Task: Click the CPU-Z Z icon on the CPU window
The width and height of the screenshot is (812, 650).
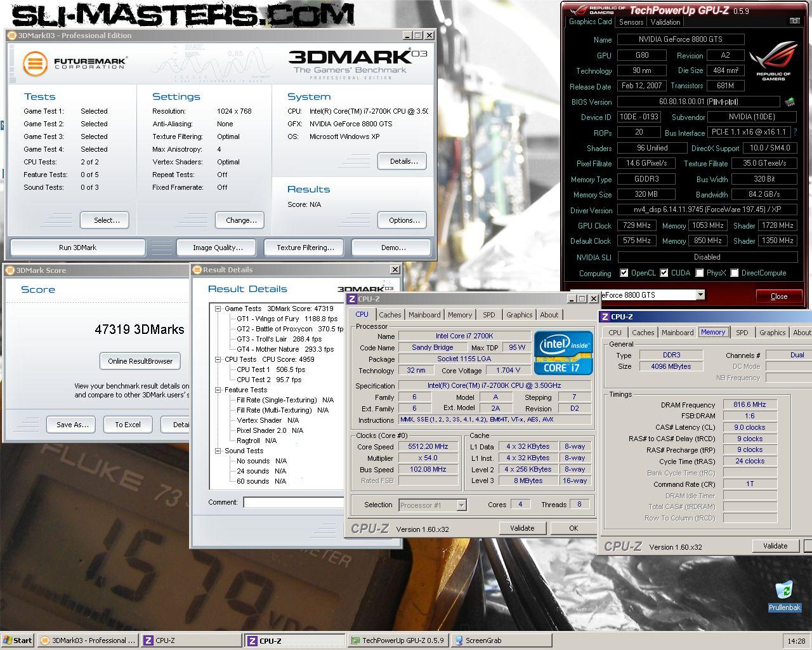Action: click(x=351, y=299)
